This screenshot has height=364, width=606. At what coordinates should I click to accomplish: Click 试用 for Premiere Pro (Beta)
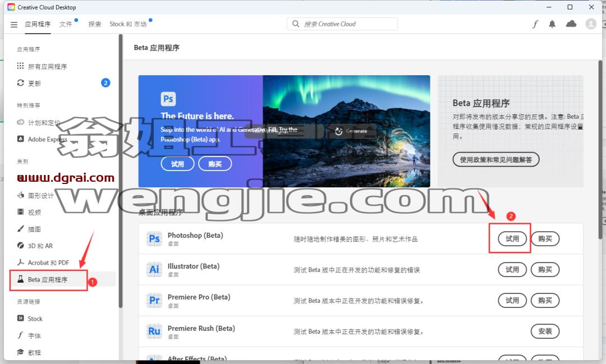click(512, 301)
